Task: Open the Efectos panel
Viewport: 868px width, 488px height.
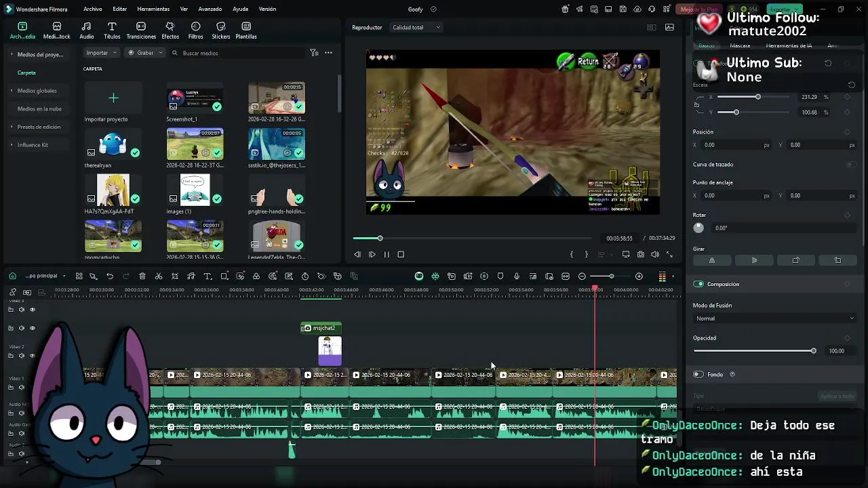Action: [x=170, y=30]
